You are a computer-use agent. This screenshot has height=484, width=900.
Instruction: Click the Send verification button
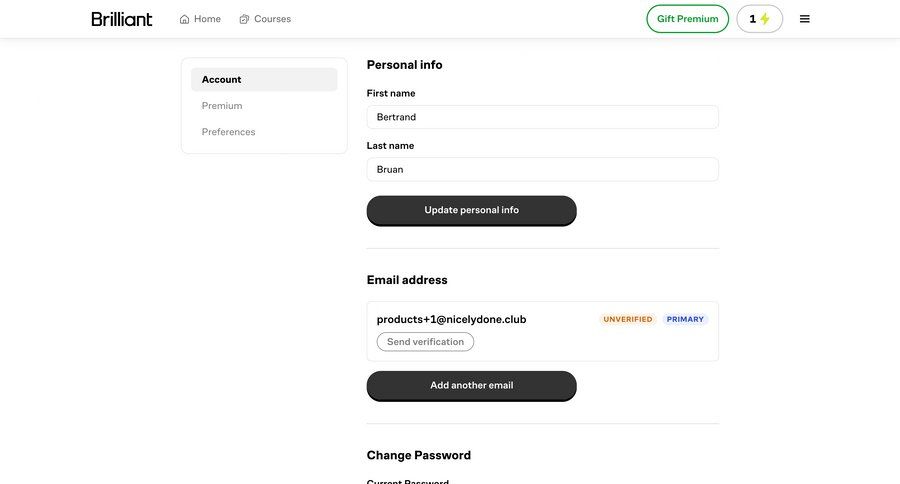(425, 342)
